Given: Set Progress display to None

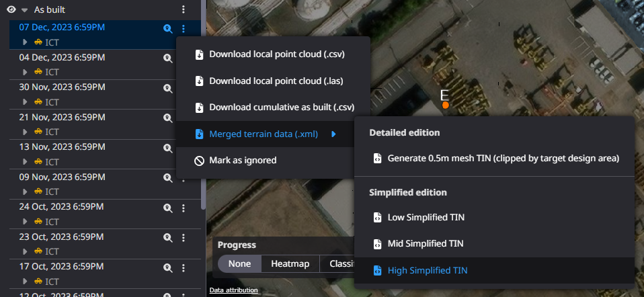Looking at the screenshot, I should coord(239,263).
